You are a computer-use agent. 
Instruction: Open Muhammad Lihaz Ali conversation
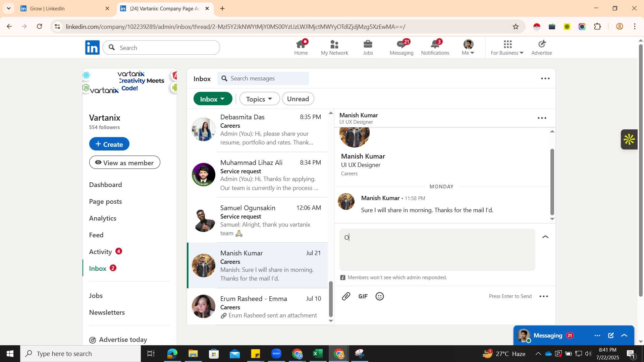pyautogui.click(x=257, y=175)
